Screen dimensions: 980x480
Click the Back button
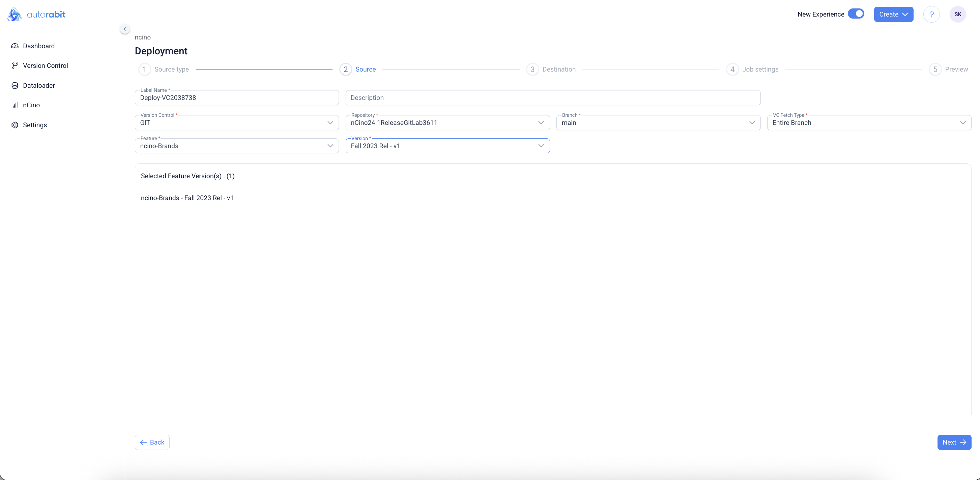coord(152,442)
